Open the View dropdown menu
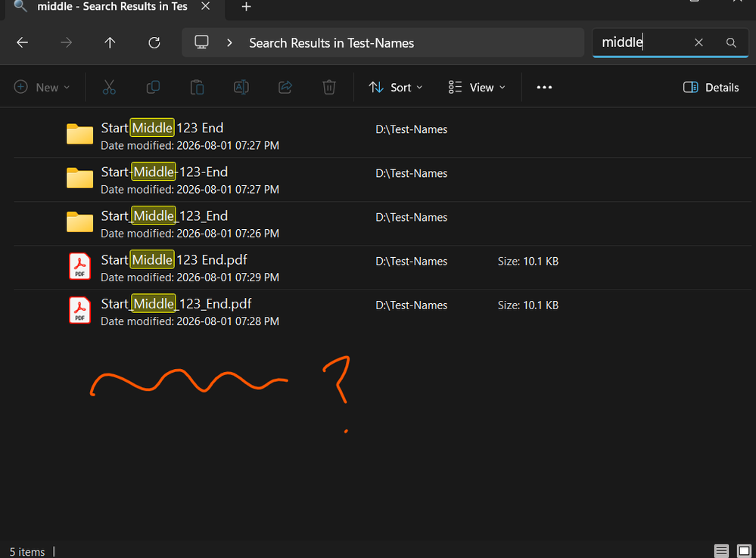The height and width of the screenshot is (558, 756). (477, 87)
